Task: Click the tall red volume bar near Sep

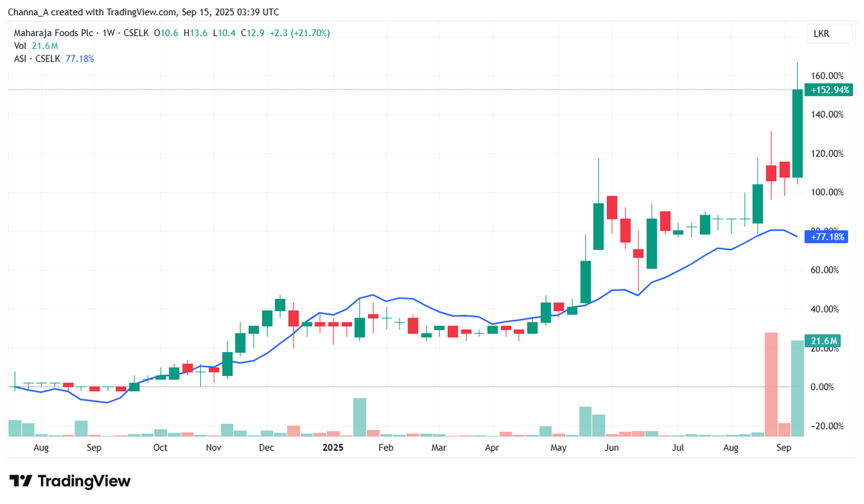Action: 770,384
